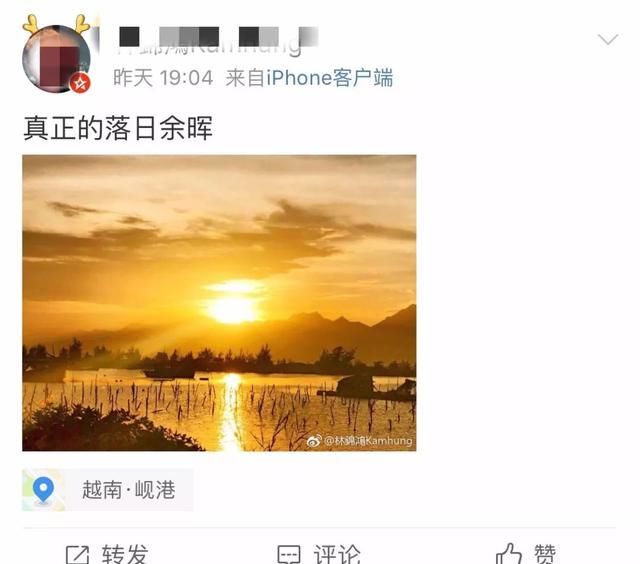The height and width of the screenshot is (564, 640).
Task: Tap the thumbs-up like icon
Action: click(509, 554)
